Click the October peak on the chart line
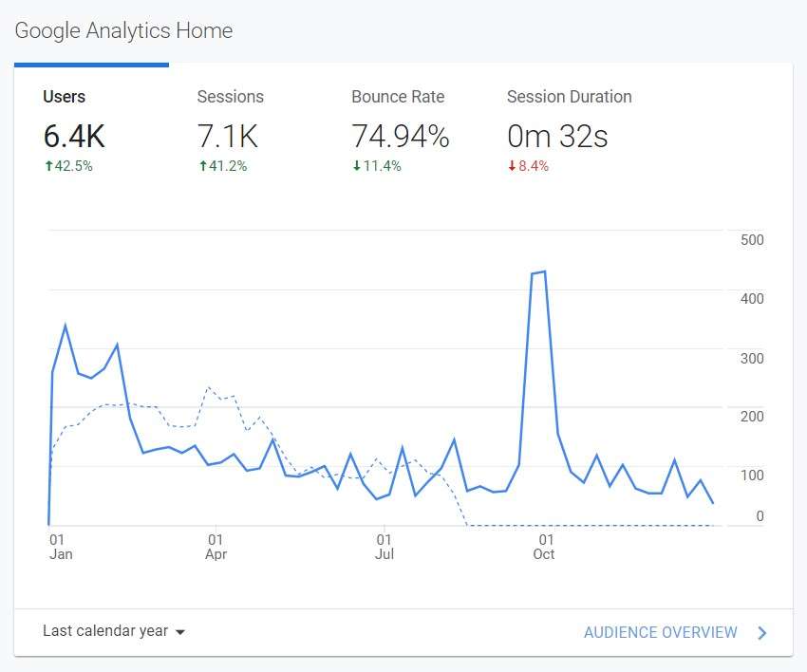The height and width of the screenshot is (672, 807). coord(545,271)
